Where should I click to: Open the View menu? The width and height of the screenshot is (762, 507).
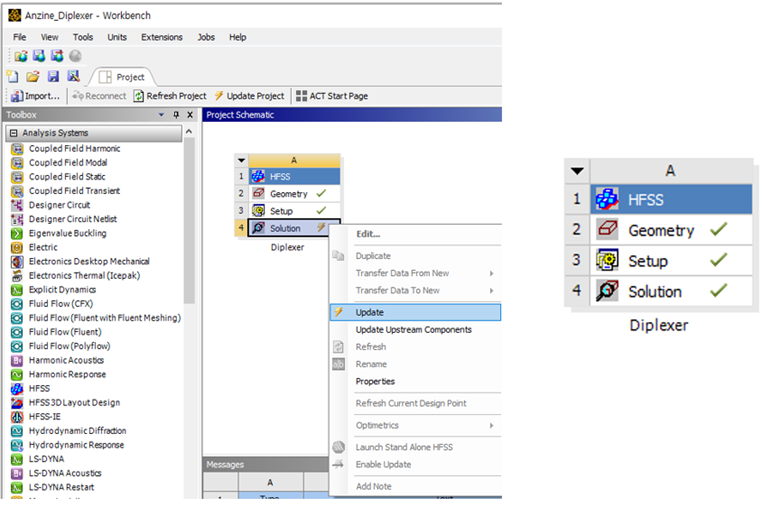[x=50, y=37]
